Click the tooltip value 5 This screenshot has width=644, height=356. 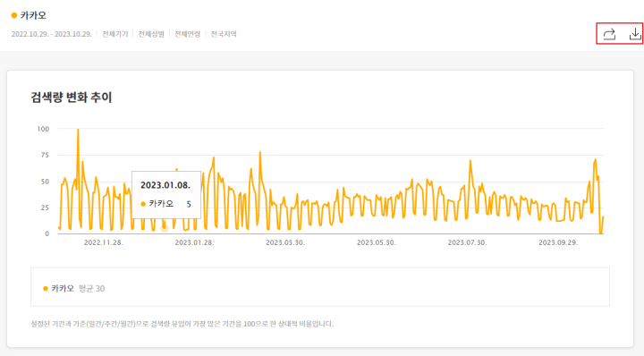189,204
